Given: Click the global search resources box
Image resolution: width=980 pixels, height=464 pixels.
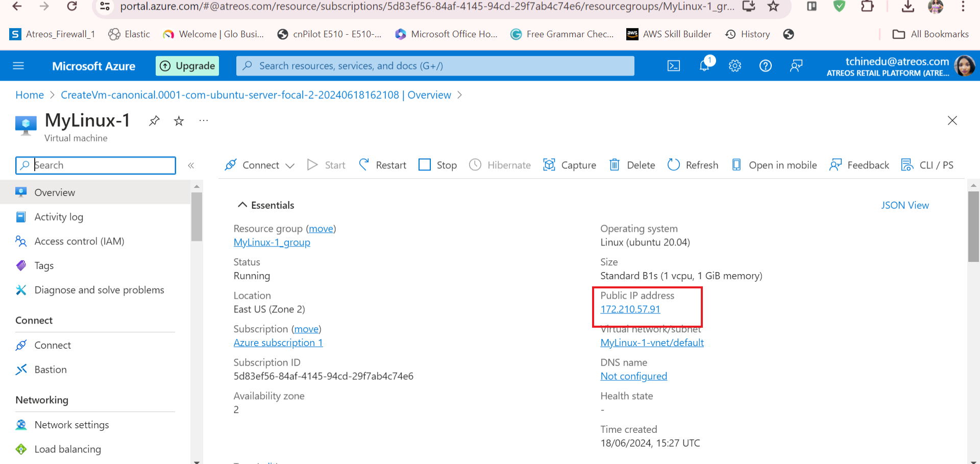Looking at the screenshot, I should [435, 66].
